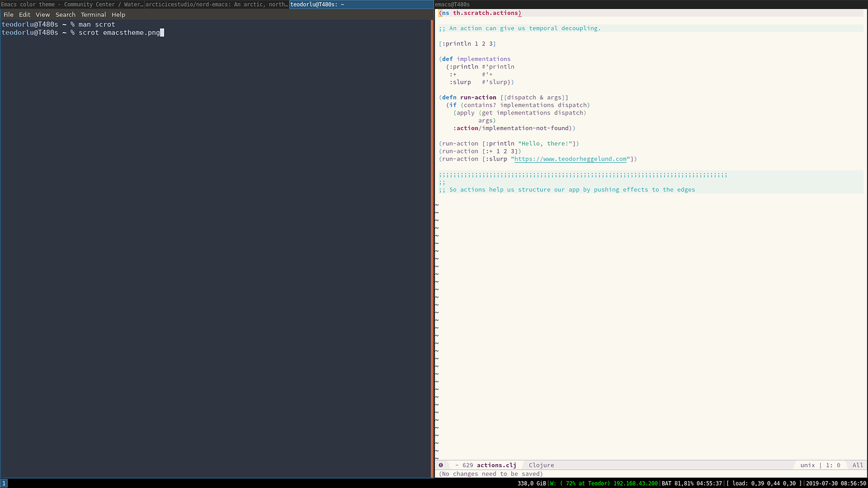Click the system load status entry
This screenshot has width=868, height=488.
764,483
